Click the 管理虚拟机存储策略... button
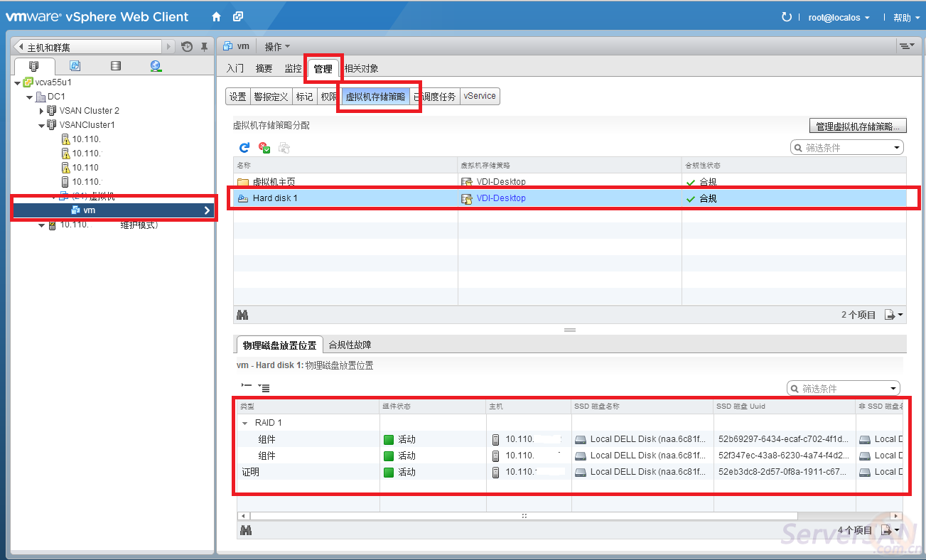Screen dimensions: 926x560 click(x=858, y=126)
